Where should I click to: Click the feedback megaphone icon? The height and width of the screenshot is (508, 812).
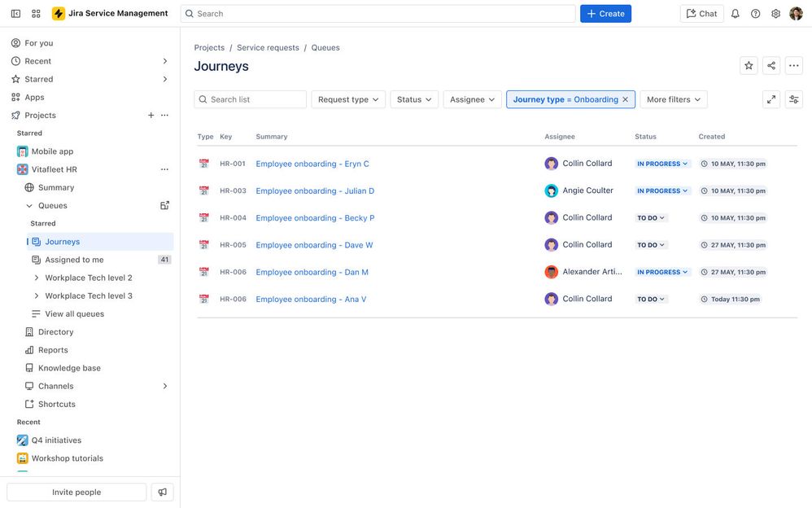pyautogui.click(x=162, y=492)
